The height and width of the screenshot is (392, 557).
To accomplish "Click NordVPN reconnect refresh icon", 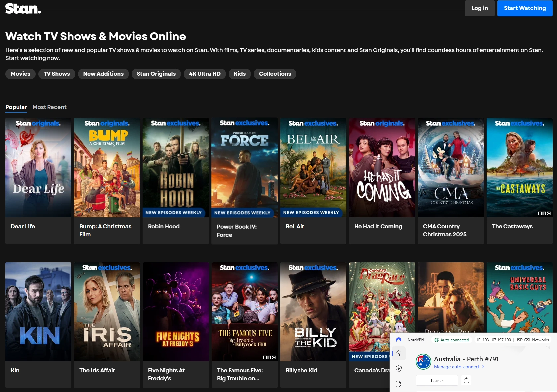I will point(466,380).
